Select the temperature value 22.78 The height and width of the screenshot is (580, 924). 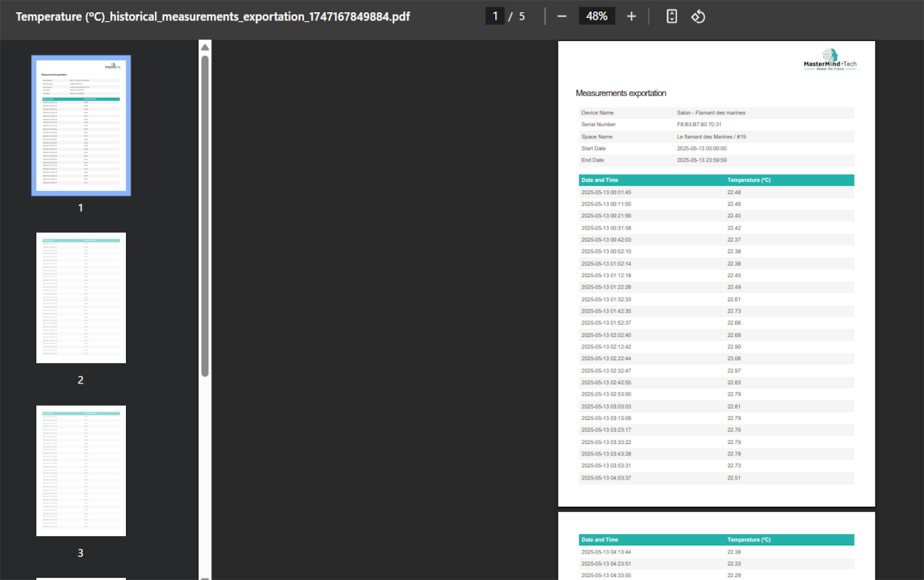tap(734, 454)
